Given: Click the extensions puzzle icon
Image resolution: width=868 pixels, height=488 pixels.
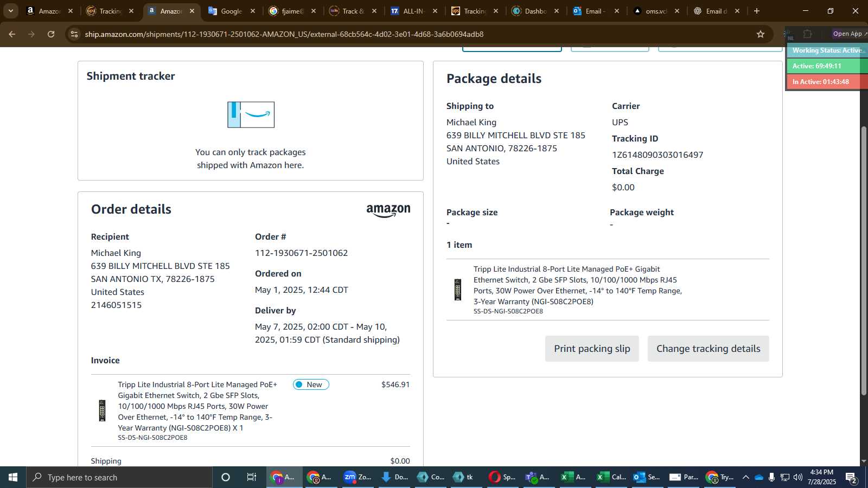Looking at the screenshot, I should point(807,34).
